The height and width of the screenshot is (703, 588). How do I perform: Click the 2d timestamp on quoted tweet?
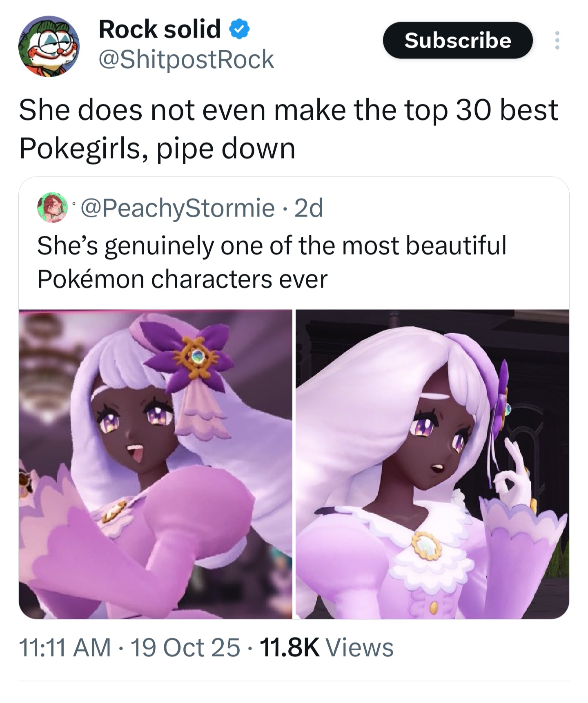tap(309, 208)
